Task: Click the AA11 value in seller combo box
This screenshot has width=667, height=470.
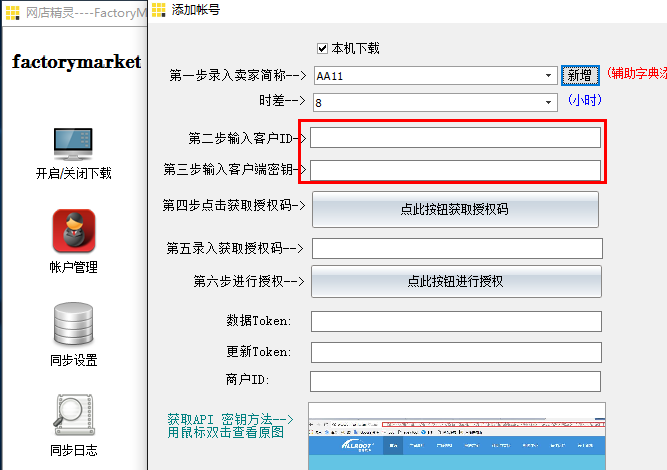Action: click(x=330, y=76)
